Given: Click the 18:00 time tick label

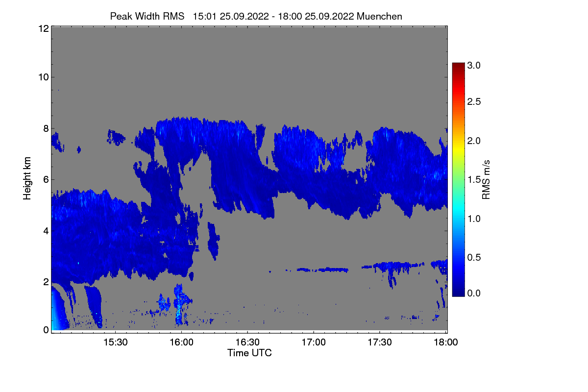Looking at the screenshot, I should pyautogui.click(x=445, y=342).
